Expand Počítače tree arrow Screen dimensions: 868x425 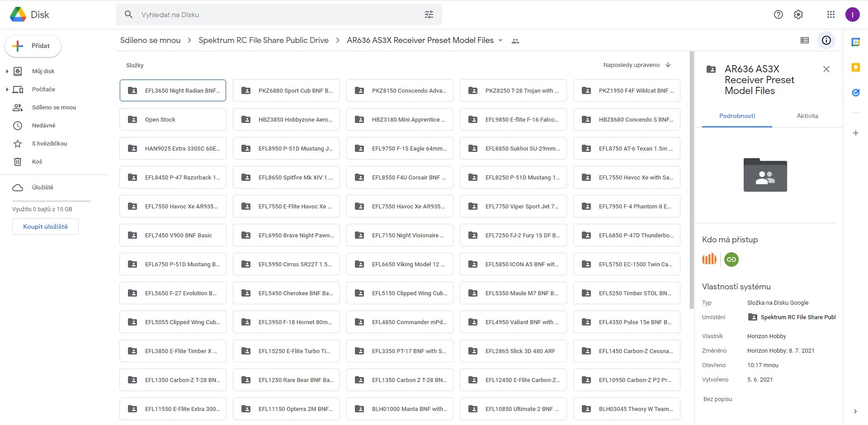7,90
